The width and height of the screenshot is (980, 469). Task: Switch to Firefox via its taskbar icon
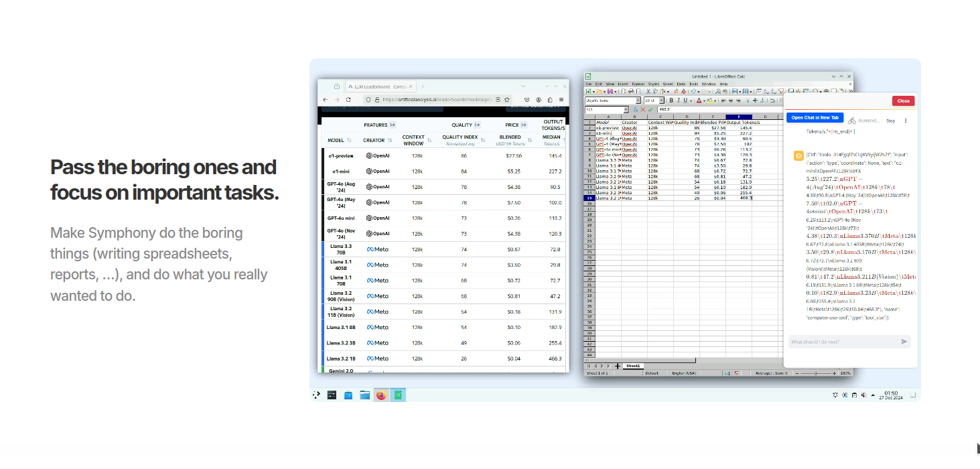coord(381,395)
